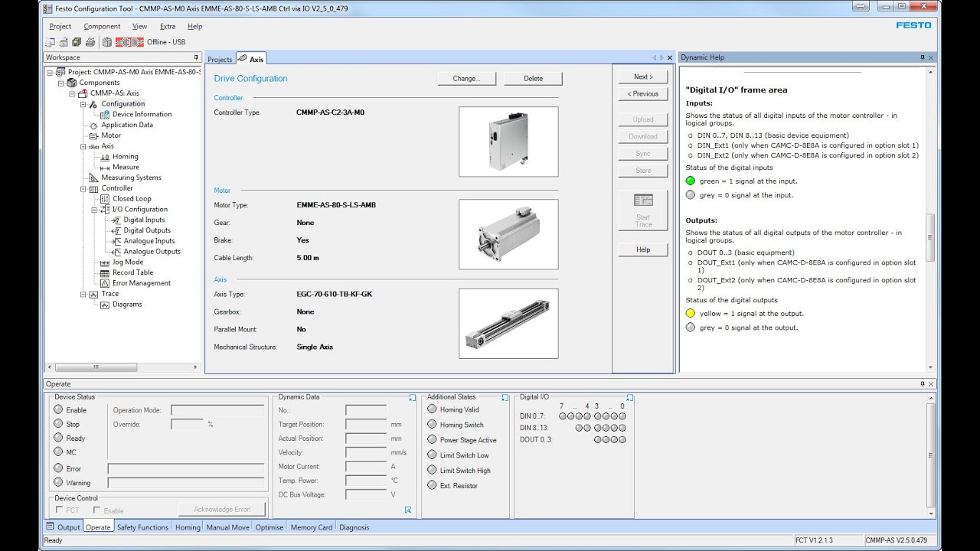The image size is (980, 551).
Task: Select the Digital Outputs tree icon
Action: point(117,230)
